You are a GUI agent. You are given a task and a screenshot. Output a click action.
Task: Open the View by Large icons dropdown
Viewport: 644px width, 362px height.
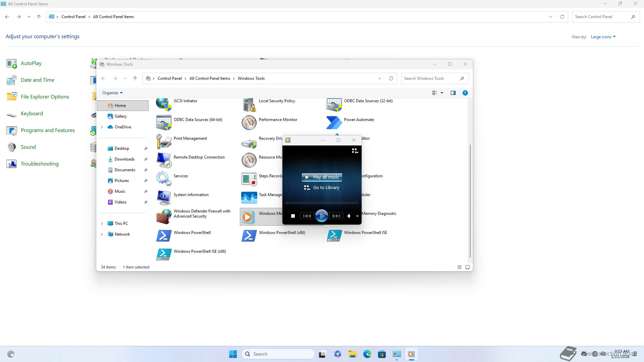click(x=603, y=37)
